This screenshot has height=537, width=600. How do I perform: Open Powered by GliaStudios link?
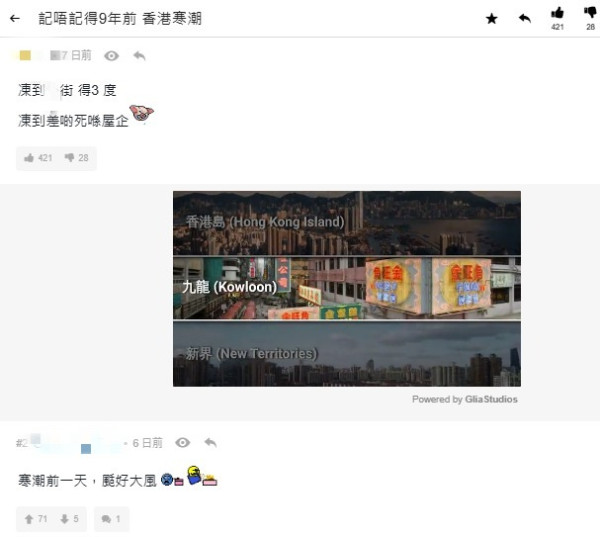click(x=465, y=399)
